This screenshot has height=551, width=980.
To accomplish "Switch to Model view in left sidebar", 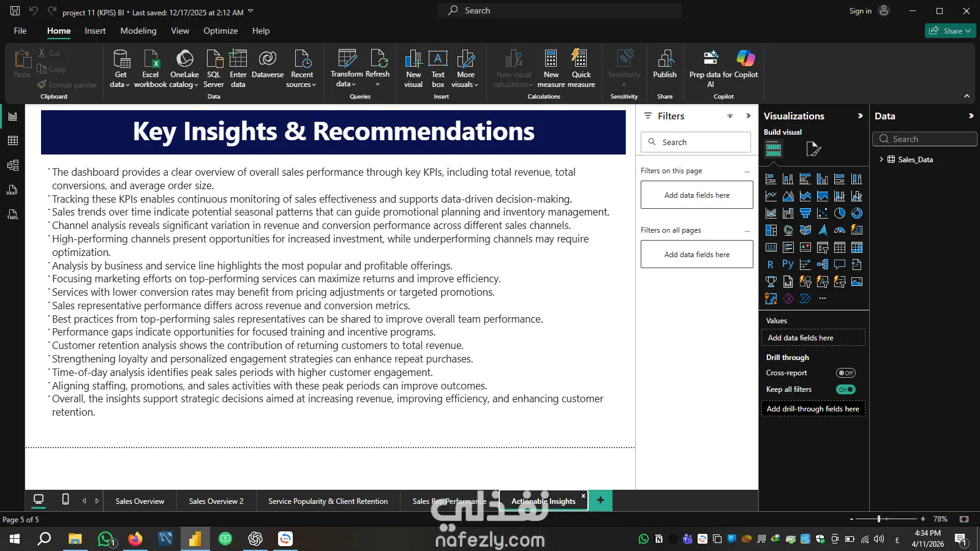I will pyautogui.click(x=13, y=165).
